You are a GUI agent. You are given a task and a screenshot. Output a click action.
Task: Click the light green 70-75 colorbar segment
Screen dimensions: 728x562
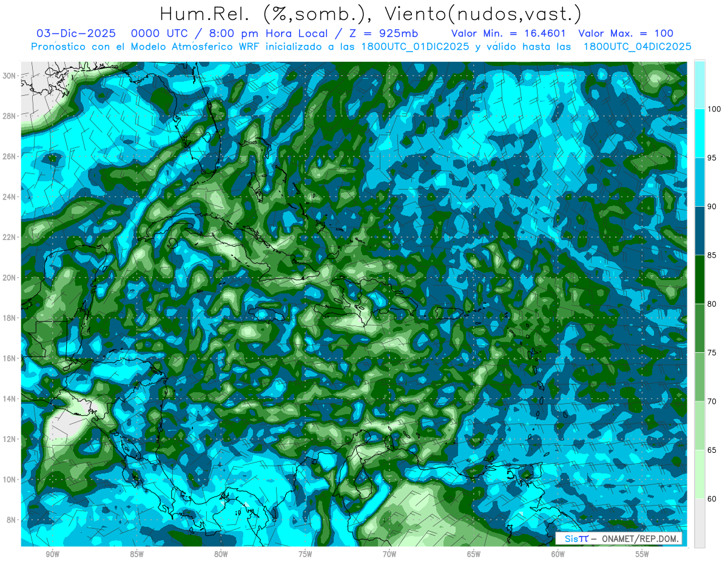699,377
